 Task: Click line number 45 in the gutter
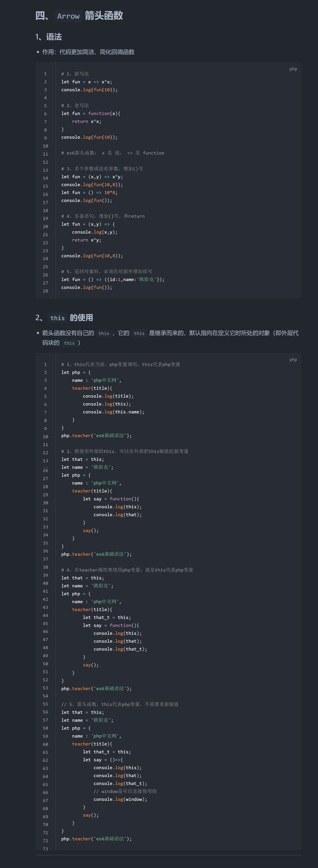click(x=45, y=624)
